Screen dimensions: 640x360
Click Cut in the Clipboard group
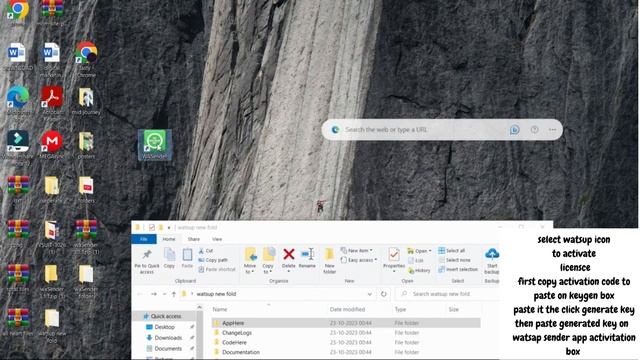click(206, 251)
